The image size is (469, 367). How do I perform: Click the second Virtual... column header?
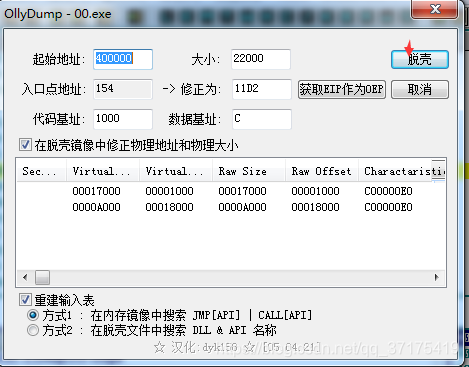point(176,171)
